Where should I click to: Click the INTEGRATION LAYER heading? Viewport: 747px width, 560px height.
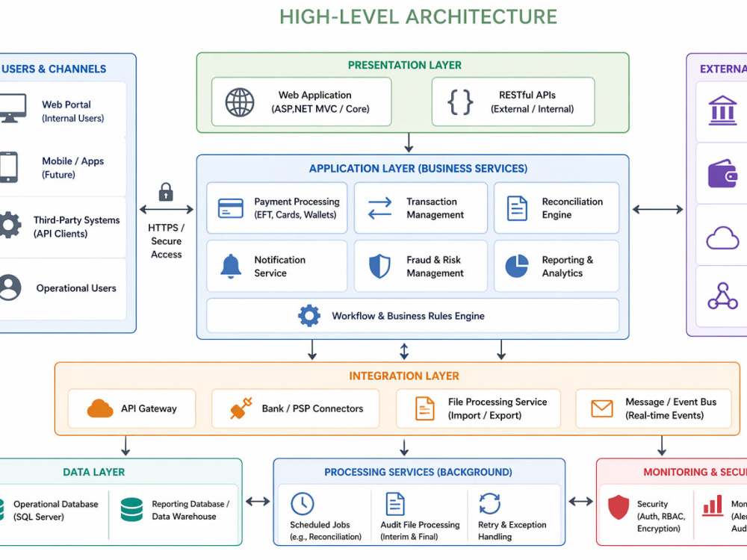click(404, 376)
